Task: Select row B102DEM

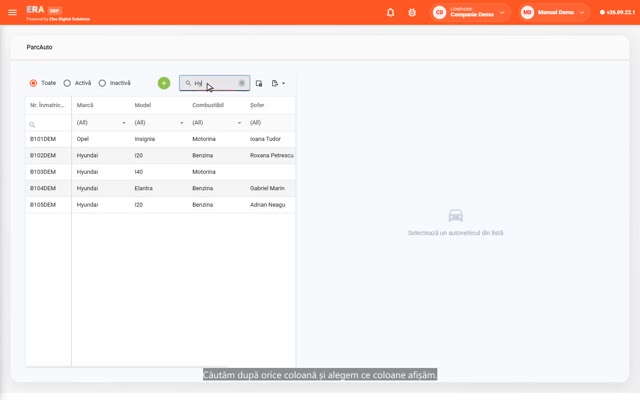Action: tap(160, 156)
